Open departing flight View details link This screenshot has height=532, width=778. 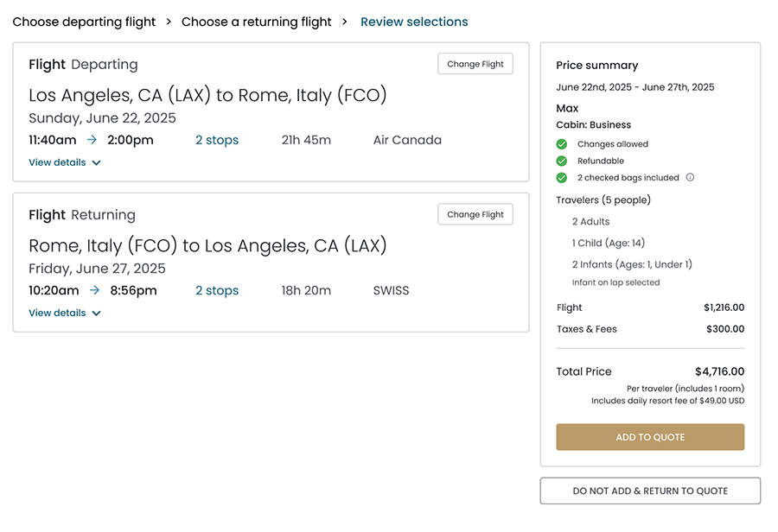(x=57, y=162)
